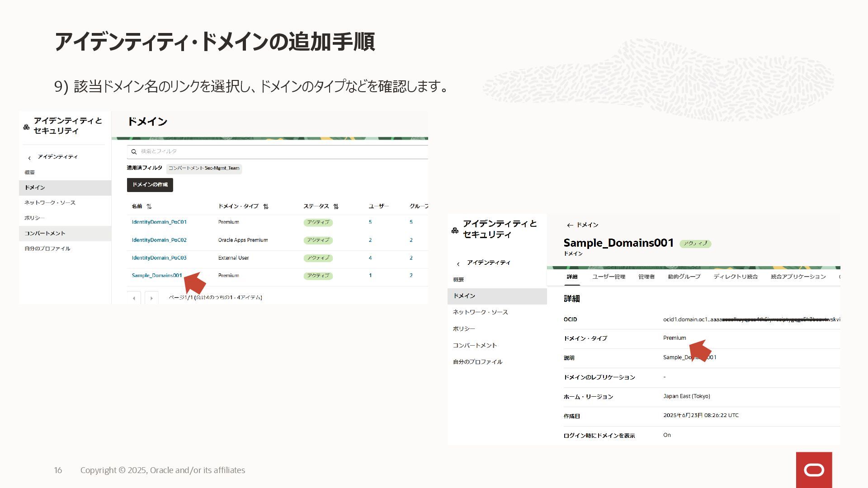
Task: Open the IdentityDomain_PoC03 link
Action: coord(159,258)
